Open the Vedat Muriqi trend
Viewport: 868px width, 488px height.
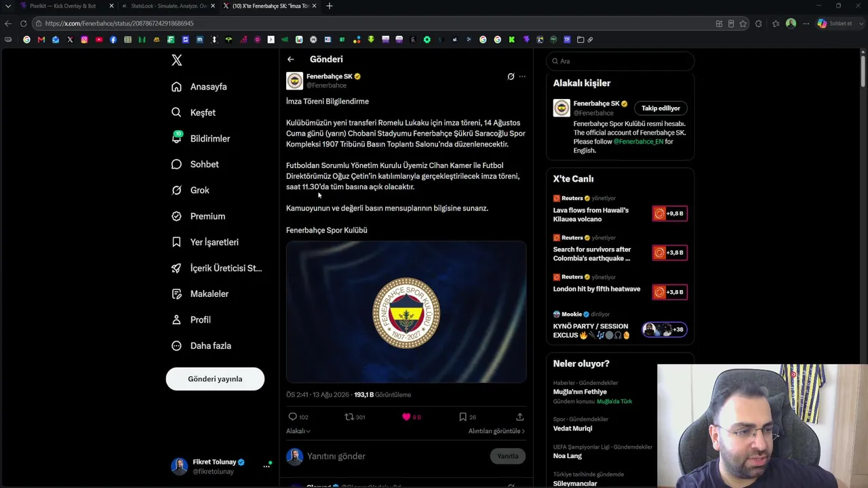coord(572,428)
